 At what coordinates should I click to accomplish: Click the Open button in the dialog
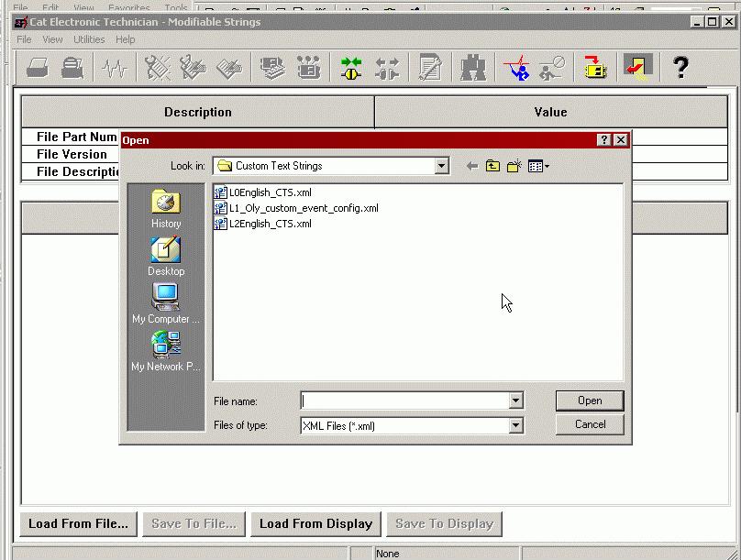(x=590, y=401)
